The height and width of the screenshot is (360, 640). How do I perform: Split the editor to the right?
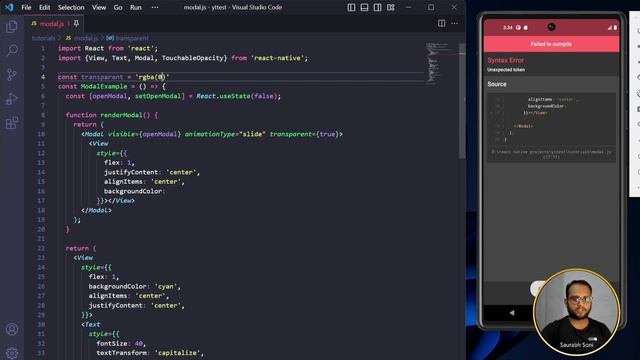[x=441, y=23]
